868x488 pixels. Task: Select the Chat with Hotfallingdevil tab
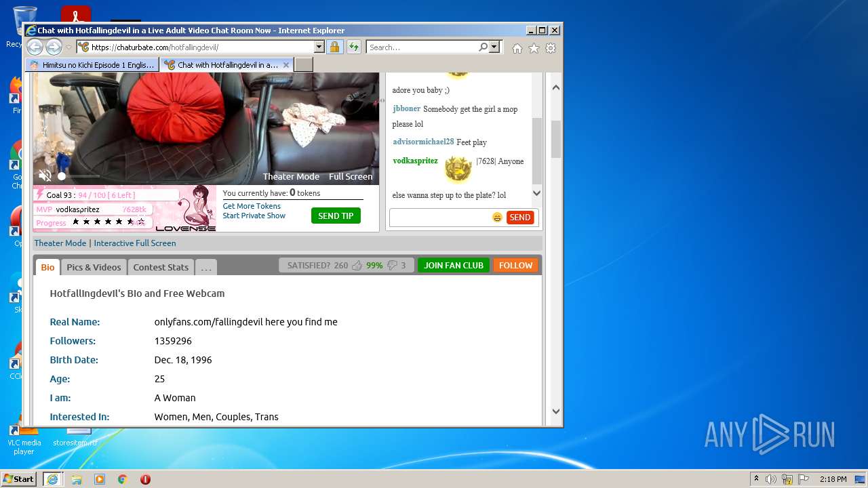[x=227, y=65]
